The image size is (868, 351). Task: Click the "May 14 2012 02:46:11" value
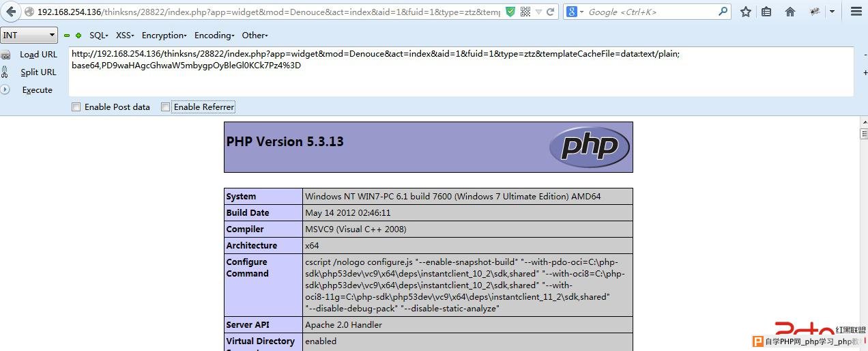[348, 213]
